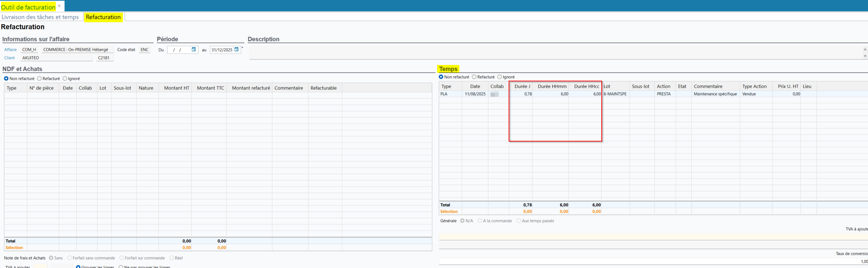Screen dimensions: 868x268
Task: Select Ne pas grouper les lignes option
Action: pos(121,267)
